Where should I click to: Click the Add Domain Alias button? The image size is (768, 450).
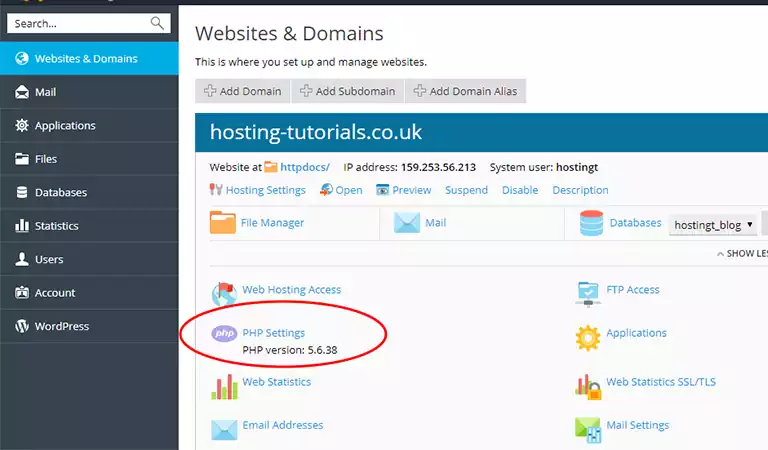(x=465, y=91)
